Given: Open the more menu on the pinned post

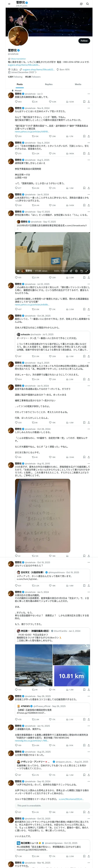Looking at the screenshot, I should coord(89,94).
